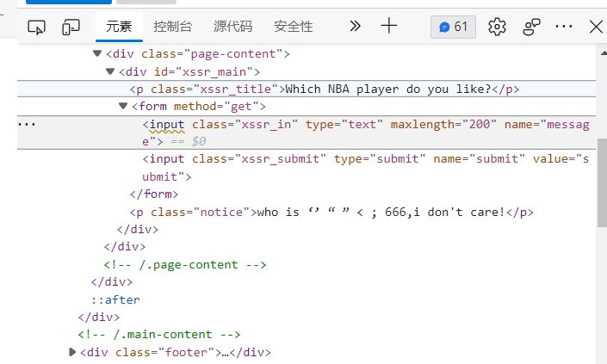
Task: Click the 'Which NBA player do you like?' text
Action: click(x=388, y=89)
